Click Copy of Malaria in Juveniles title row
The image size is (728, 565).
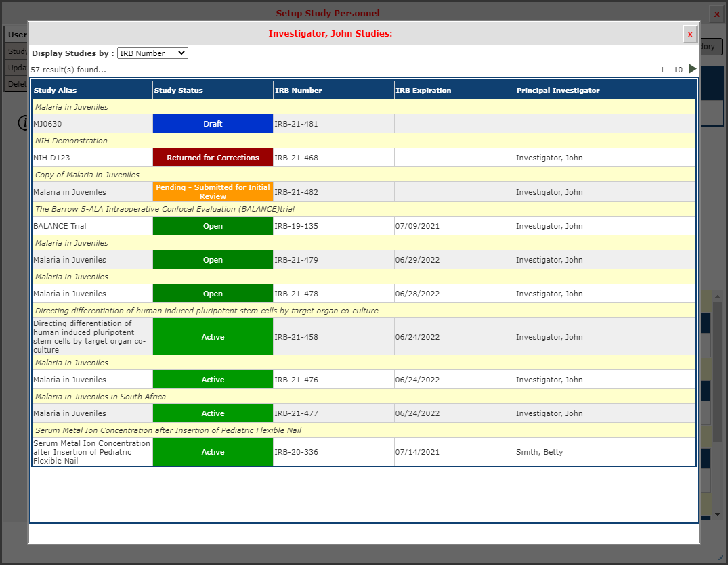coord(364,175)
